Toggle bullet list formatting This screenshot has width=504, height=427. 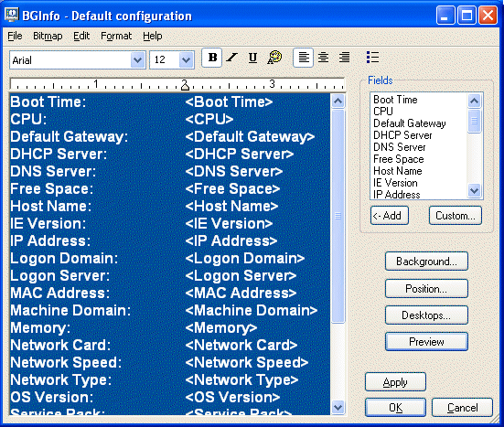[x=373, y=58]
